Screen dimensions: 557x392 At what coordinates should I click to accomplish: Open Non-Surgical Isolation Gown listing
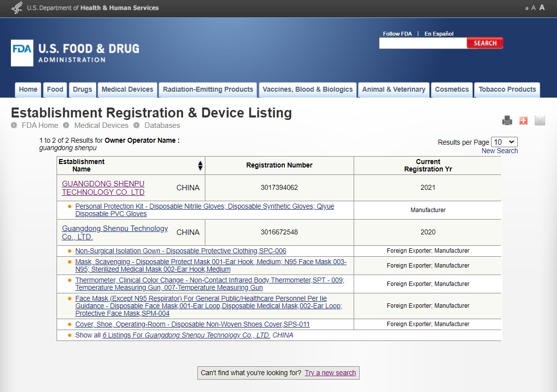[x=181, y=251]
